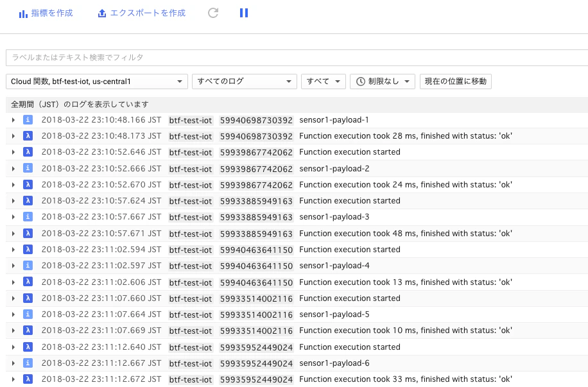Expand the 'took 48 ms' log entry
The image size is (588, 387).
(13, 234)
